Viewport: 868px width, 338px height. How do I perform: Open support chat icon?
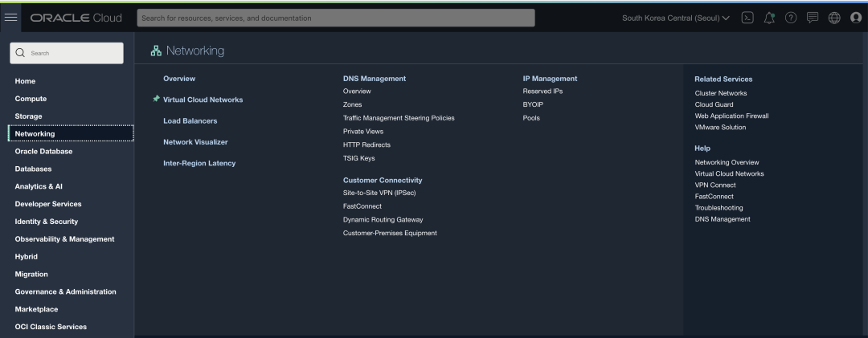click(x=812, y=18)
